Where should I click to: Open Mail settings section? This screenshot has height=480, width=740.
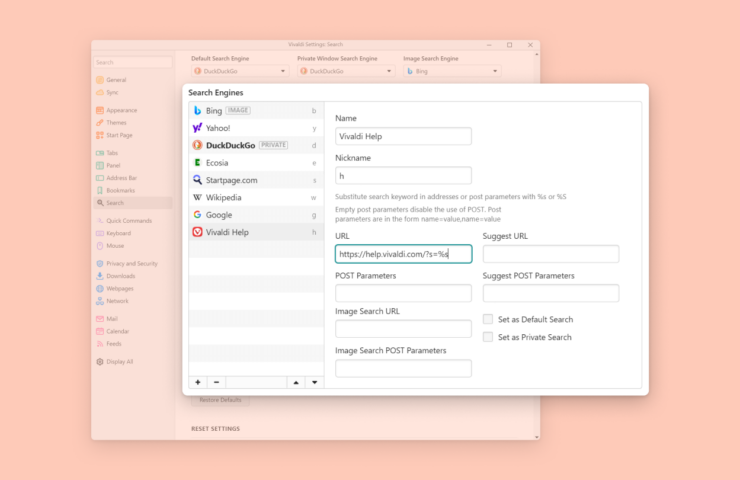(x=133, y=319)
